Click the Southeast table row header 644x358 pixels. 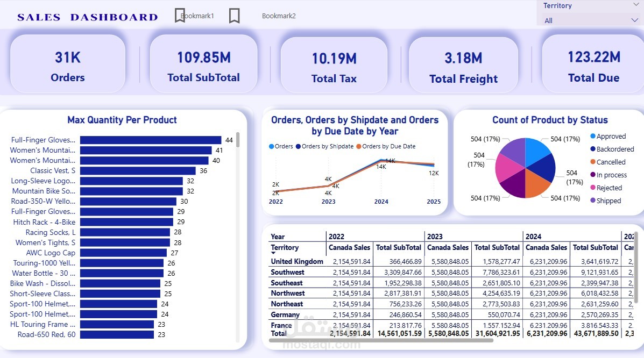pos(287,283)
